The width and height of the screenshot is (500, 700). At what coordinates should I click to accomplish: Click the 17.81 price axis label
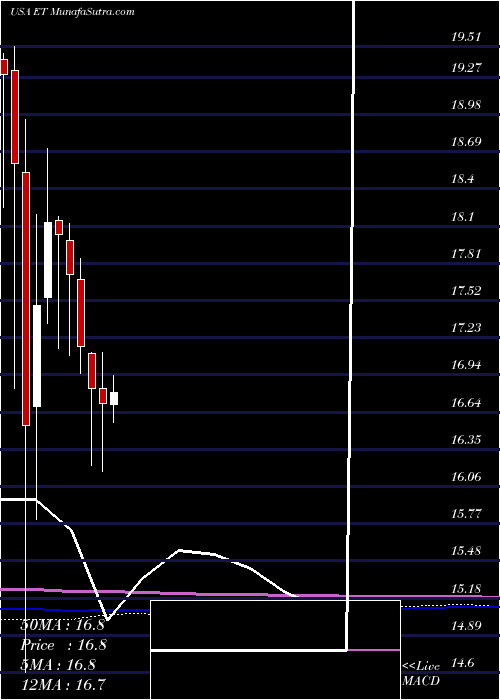tap(466, 254)
